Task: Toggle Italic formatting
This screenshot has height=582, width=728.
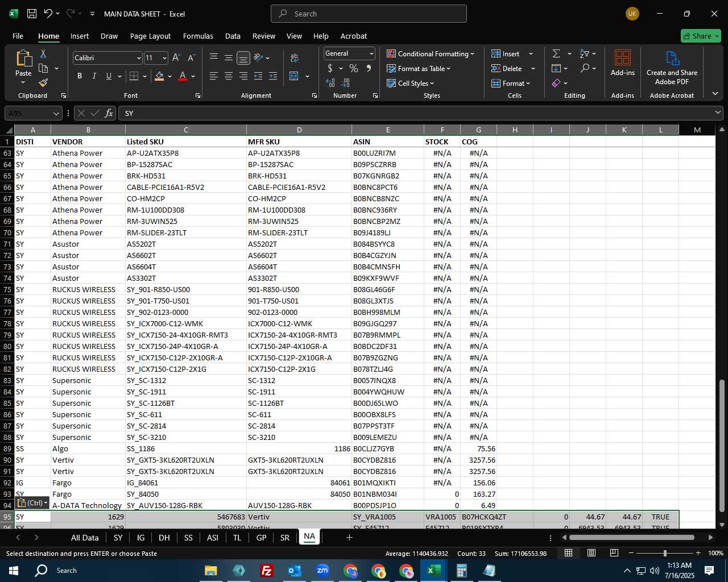Action: (x=94, y=76)
